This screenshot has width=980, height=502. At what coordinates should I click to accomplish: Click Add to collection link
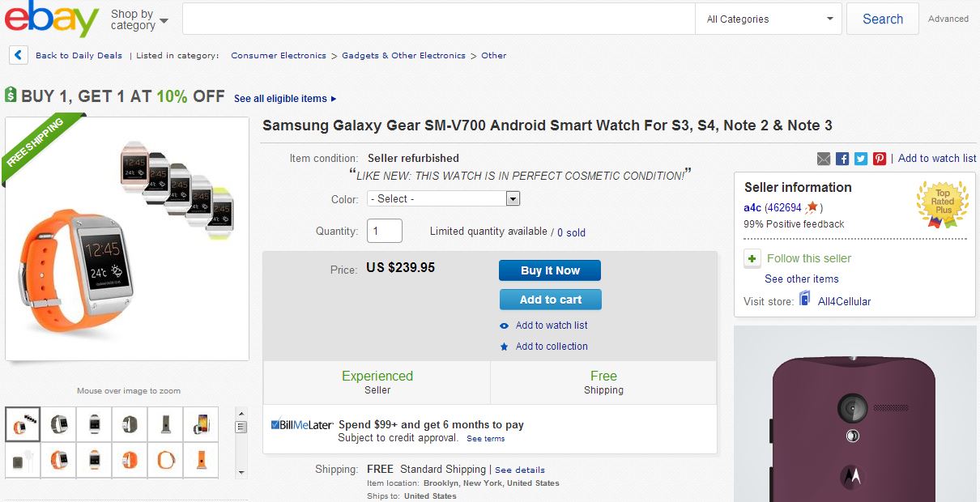point(551,347)
